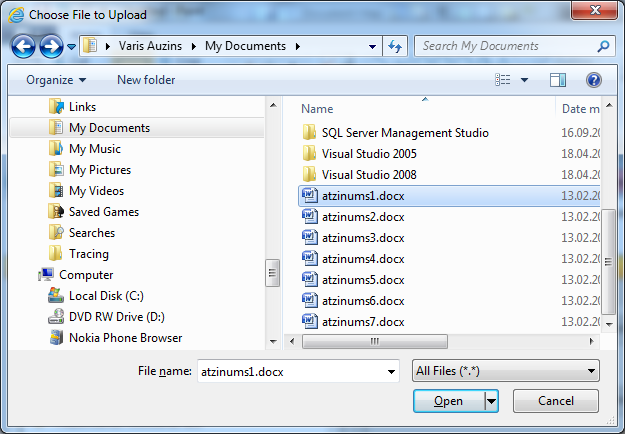Click the Back navigation arrow button
This screenshot has height=434, width=625.
click(x=24, y=46)
